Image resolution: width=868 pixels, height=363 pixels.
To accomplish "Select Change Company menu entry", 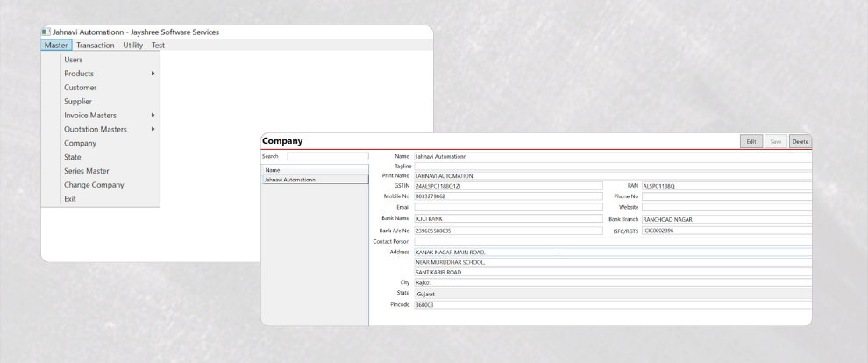I will point(94,185).
